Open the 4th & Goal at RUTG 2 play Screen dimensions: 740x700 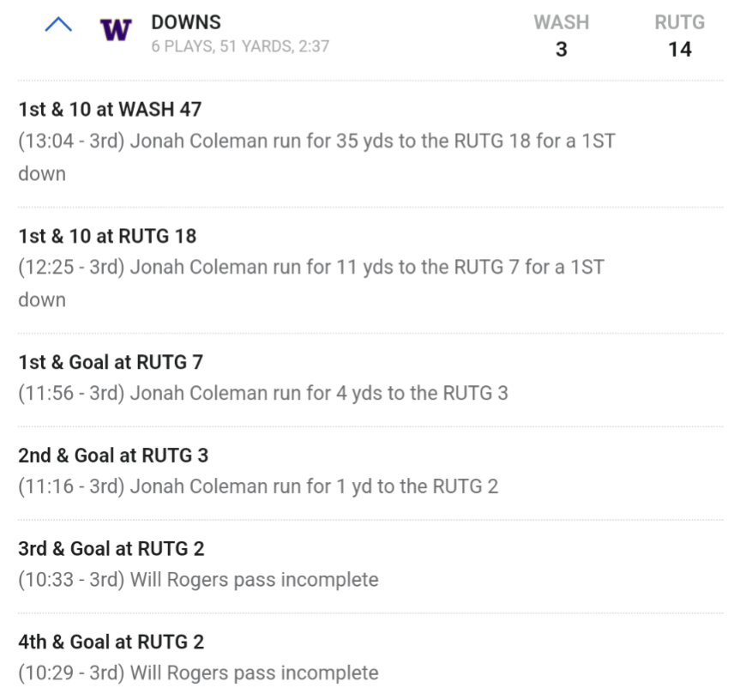(x=111, y=642)
